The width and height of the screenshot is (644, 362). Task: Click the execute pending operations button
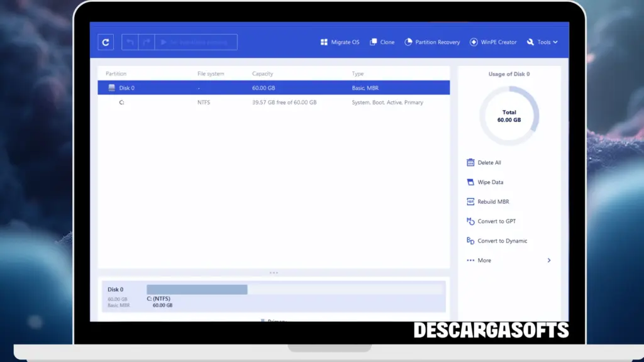pyautogui.click(x=196, y=42)
